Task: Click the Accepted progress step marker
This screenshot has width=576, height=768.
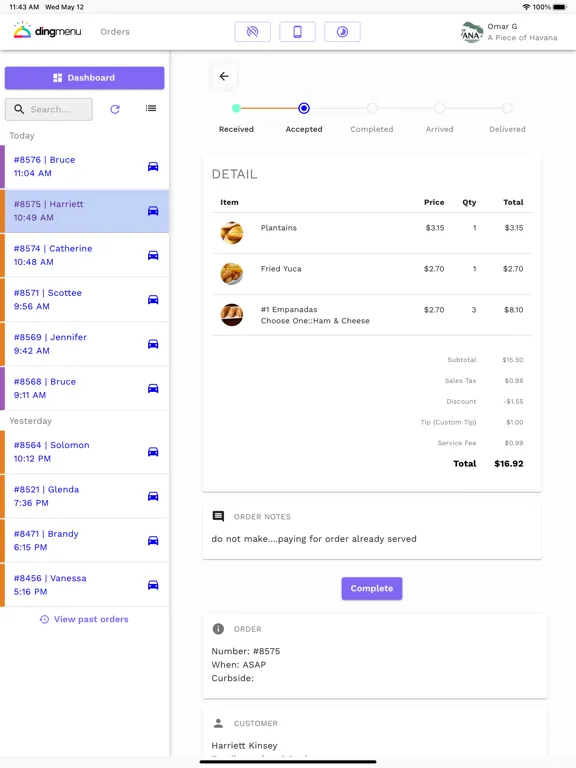Action: pyautogui.click(x=304, y=108)
